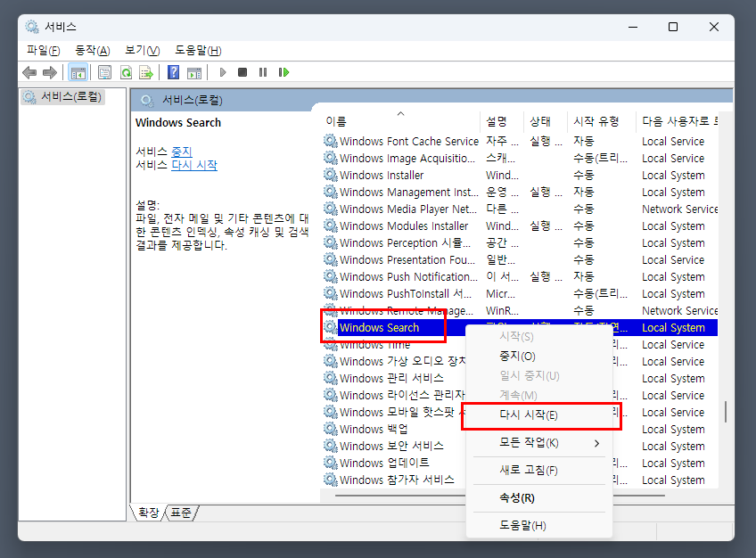Maximize the 서비스 window
756x558 pixels.
point(673,27)
